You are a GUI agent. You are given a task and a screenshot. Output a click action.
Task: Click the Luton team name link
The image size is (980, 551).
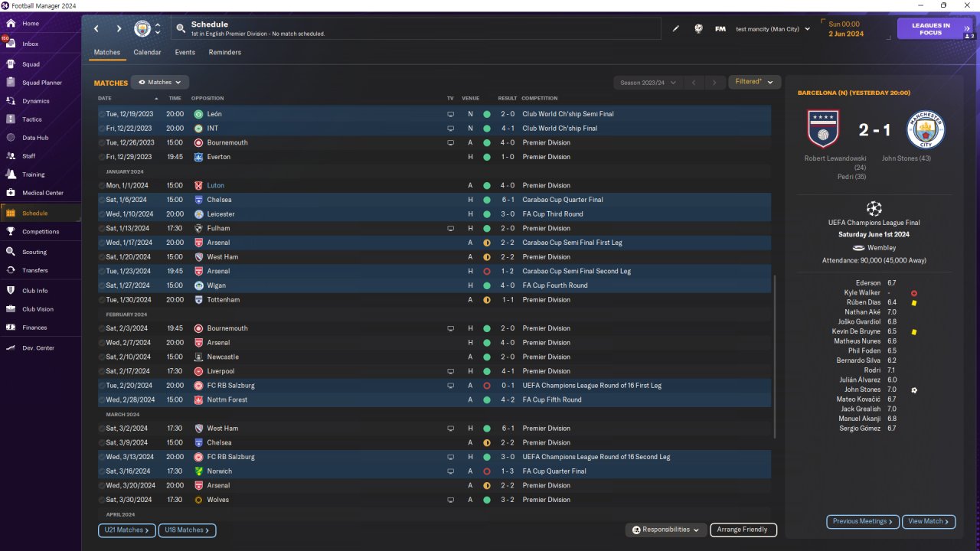[216, 185]
